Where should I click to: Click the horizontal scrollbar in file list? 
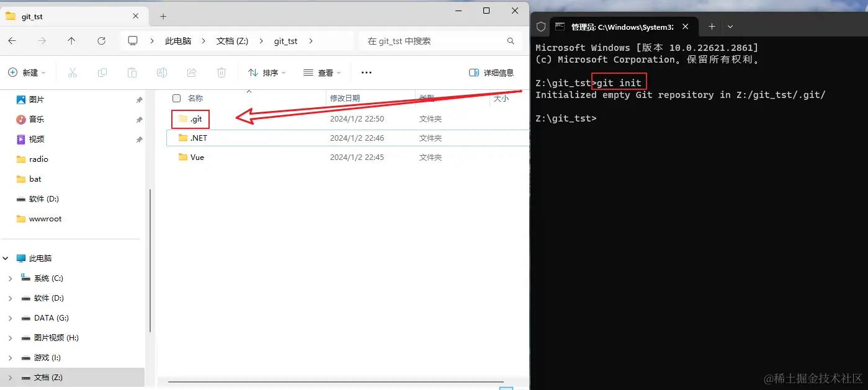(x=336, y=382)
